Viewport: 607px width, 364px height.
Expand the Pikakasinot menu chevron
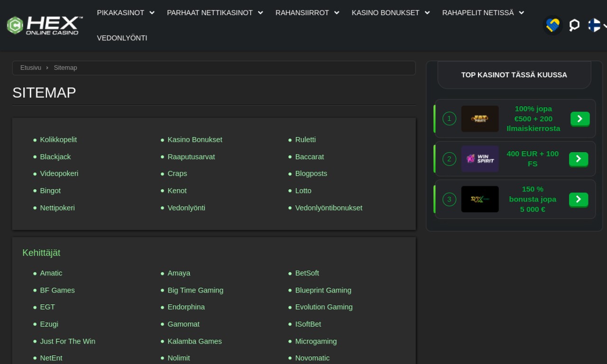152,13
